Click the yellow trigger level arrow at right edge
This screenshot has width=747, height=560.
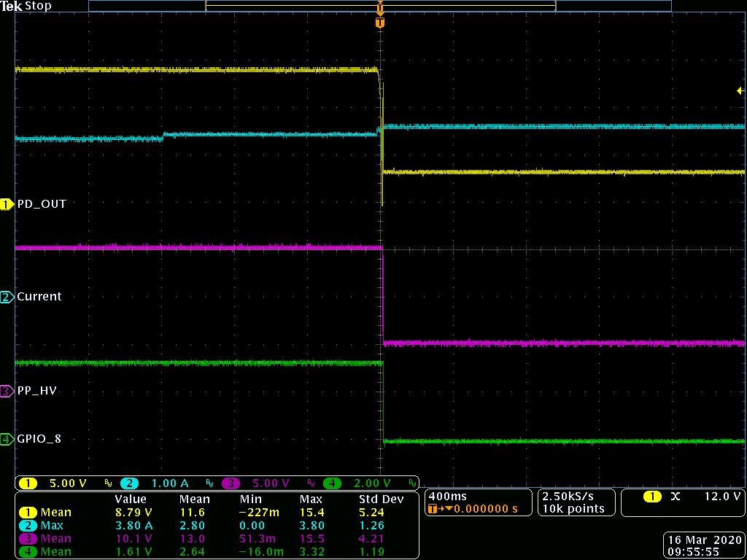[740, 90]
